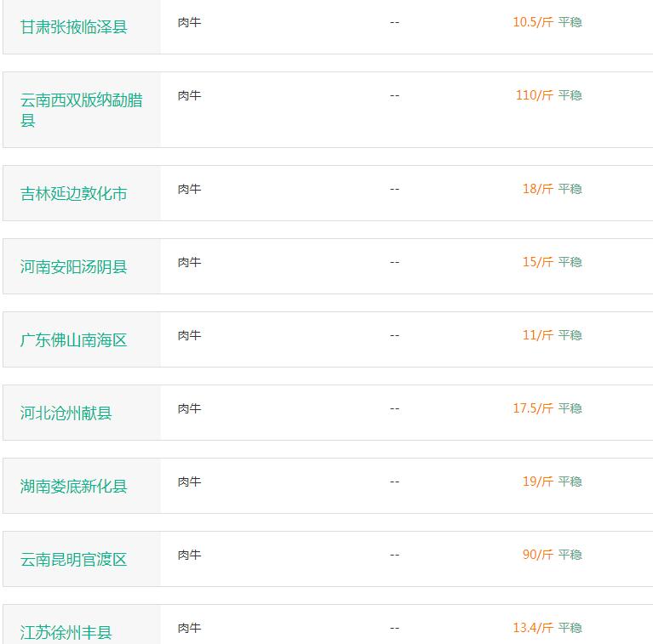The width and height of the screenshot is (653, 644).
Task: Open the 河北沧州献县 location link
Action: pos(66,413)
